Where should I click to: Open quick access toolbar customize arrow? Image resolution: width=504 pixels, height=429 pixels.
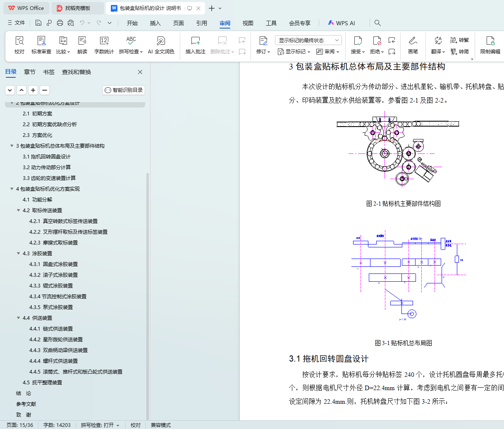click(110, 23)
